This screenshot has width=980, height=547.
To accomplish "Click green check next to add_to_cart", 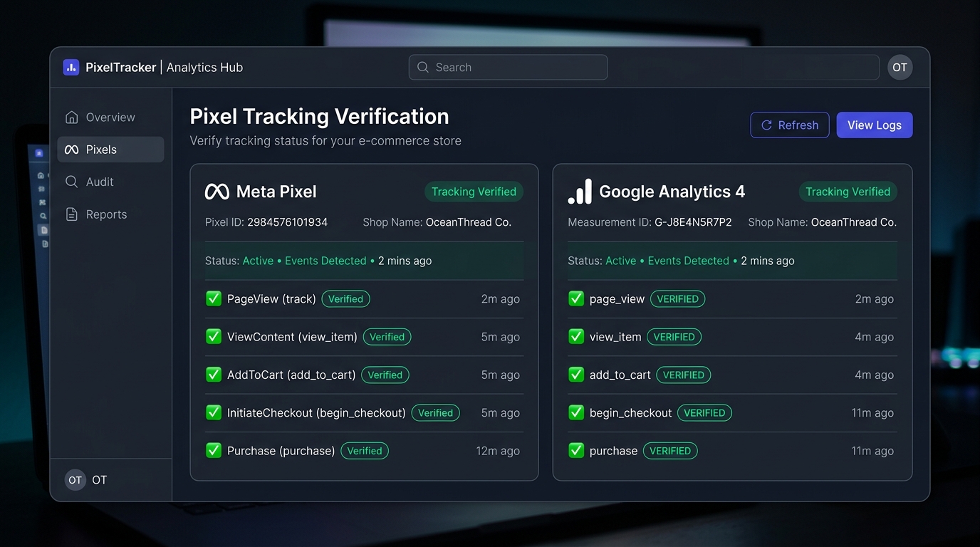I will (576, 374).
